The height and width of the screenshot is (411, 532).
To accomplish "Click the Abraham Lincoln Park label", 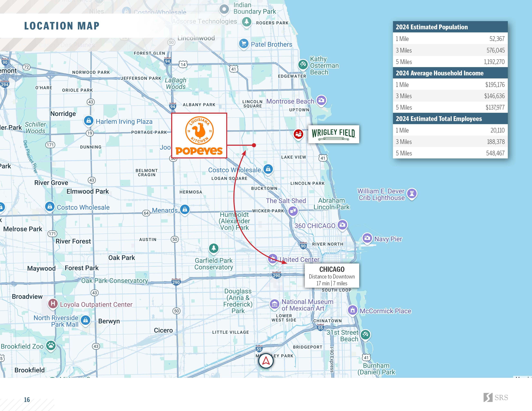I will coord(331,204).
